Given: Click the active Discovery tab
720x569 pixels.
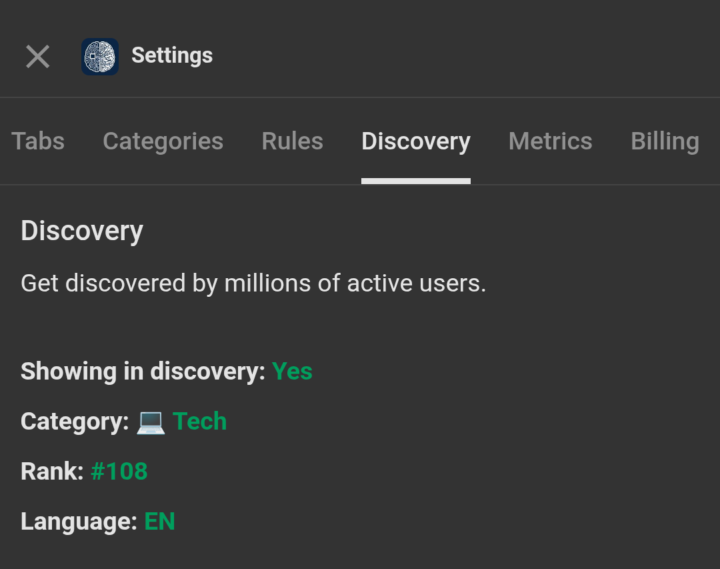Looking at the screenshot, I should coord(416,141).
